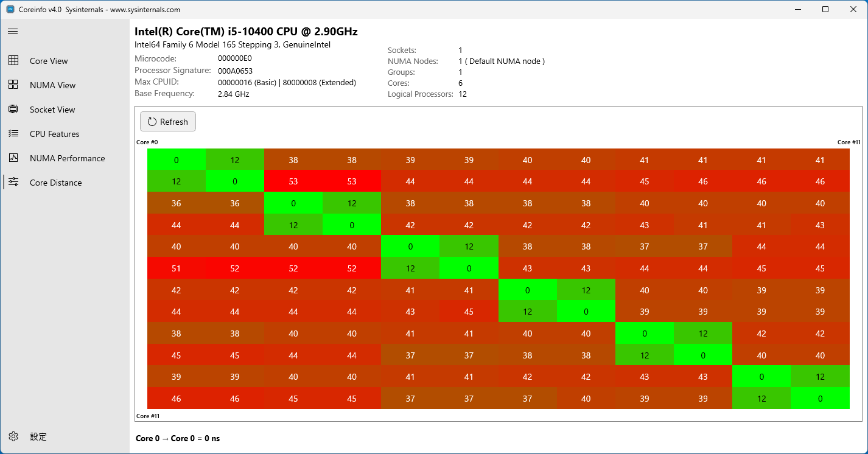Click the green 12 cell in the last row
This screenshot has height=454, width=868.
761,399
